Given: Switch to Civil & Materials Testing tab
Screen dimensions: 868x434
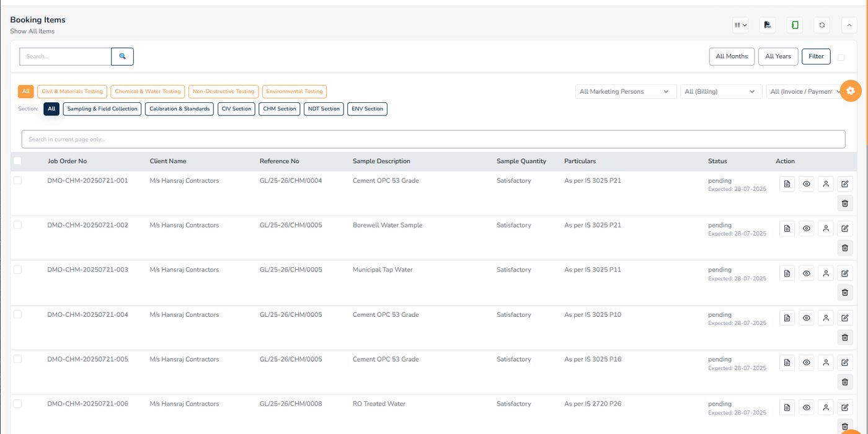Looking at the screenshot, I should pos(72,91).
